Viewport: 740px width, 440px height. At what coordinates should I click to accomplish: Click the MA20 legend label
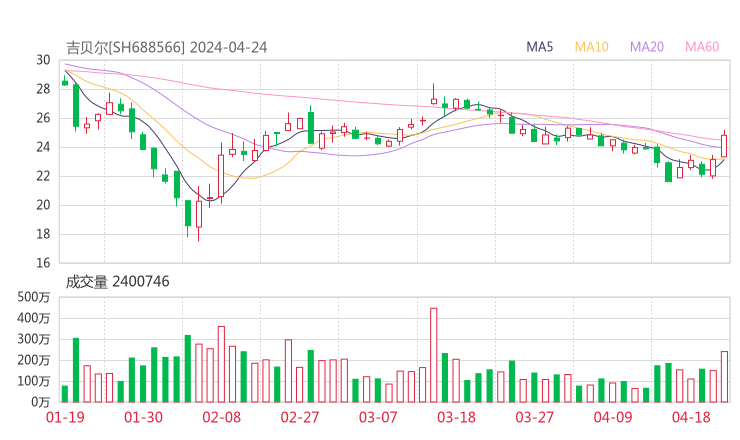[647, 47]
